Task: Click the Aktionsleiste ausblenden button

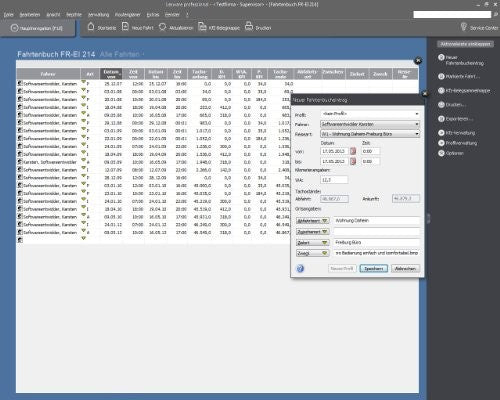Action: click(465, 44)
